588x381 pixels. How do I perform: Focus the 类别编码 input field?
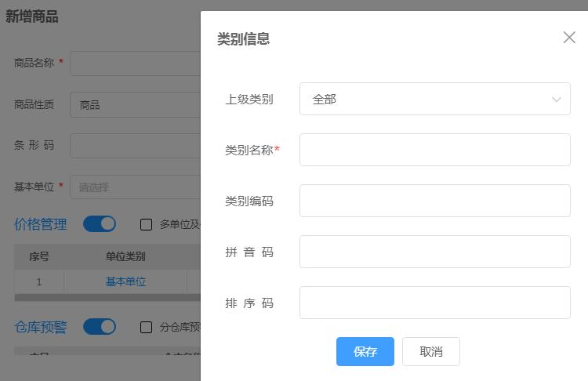tap(434, 201)
